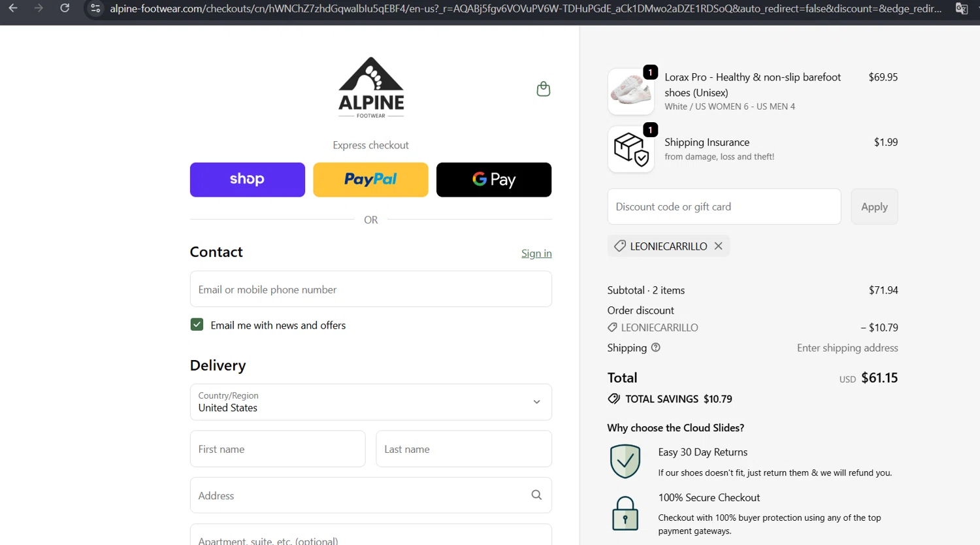Click the "Enter shipping address" text
This screenshot has width=980, height=545.
coord(847,348)
